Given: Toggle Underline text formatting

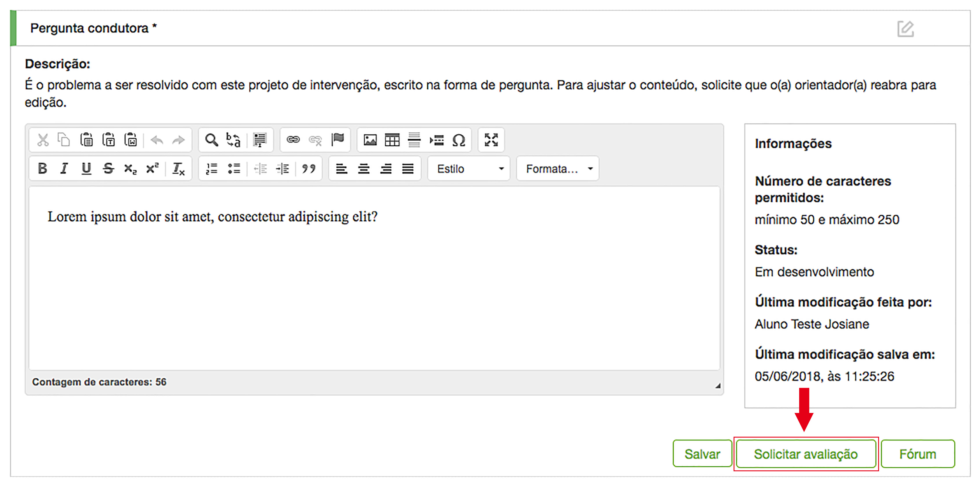Looking at the screenshot, I should 86,168.
